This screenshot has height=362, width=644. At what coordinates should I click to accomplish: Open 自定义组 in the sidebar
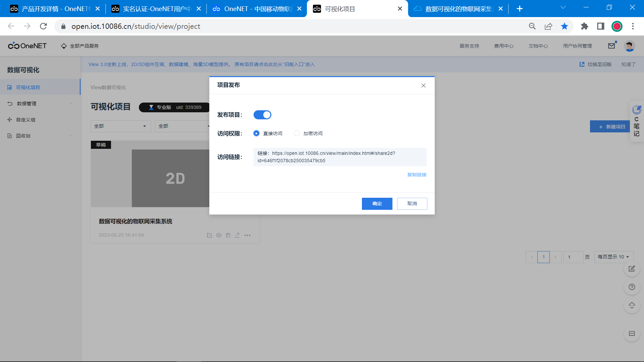tap(26, 120)
